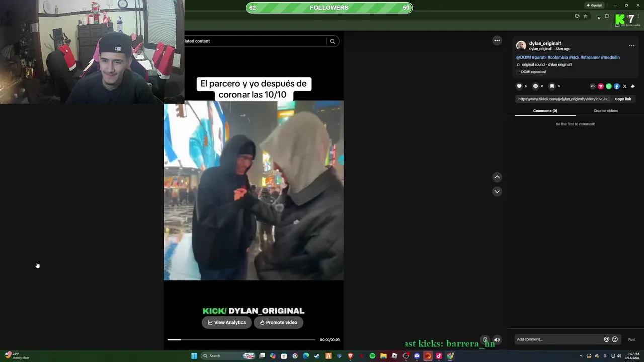Click the related content search field
644x362 pixels.
255,41
